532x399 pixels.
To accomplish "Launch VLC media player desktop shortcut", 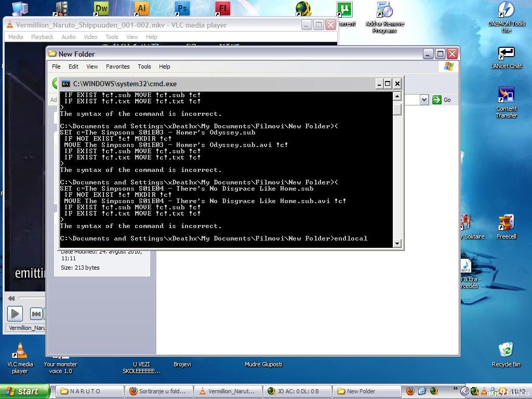I will click(x=20, y=358).
